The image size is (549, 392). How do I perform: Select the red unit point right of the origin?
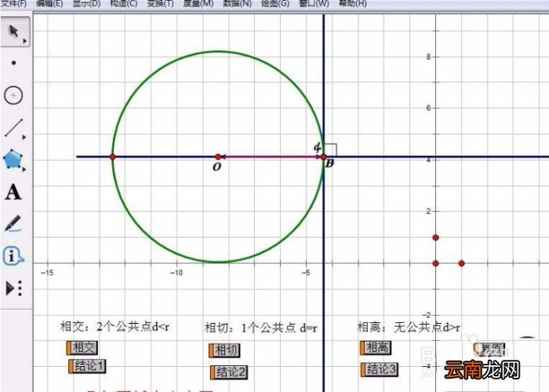click(461, 263)
